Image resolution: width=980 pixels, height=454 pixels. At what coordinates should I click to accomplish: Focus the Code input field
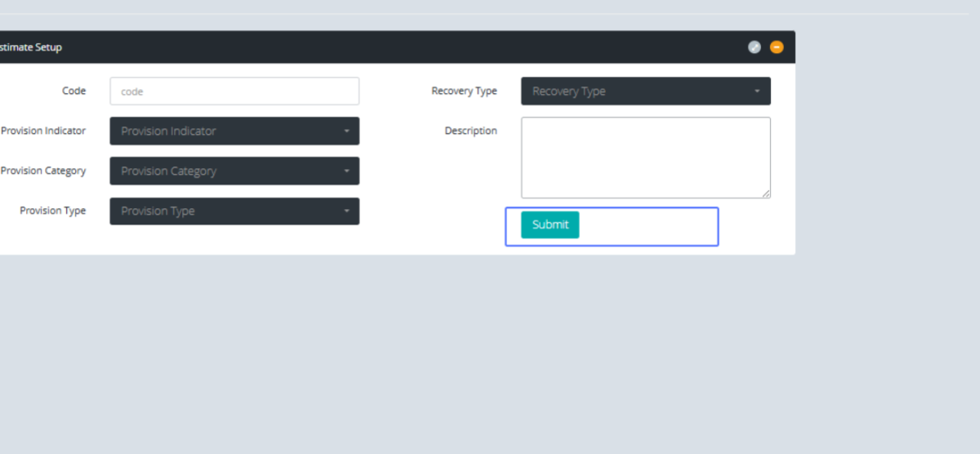tap(234, 91)
